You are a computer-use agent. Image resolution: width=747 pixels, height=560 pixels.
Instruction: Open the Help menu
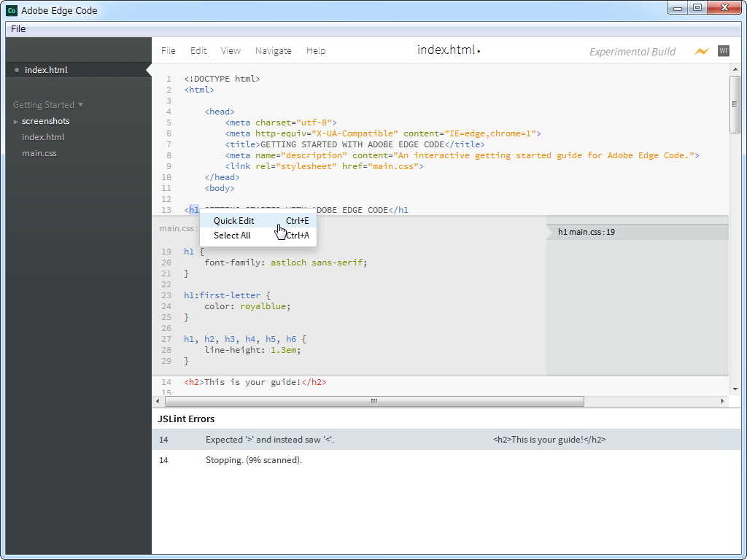(316, 51)
